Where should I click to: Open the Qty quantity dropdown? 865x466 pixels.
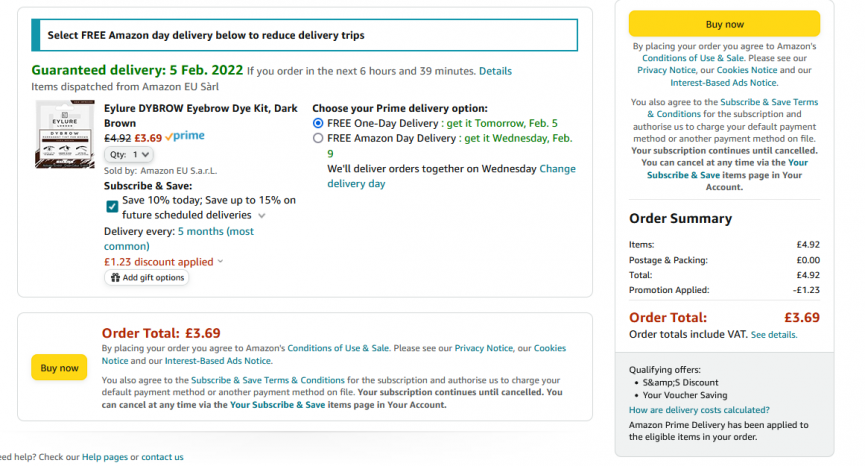pyautogui.click(x=129, y=155)
